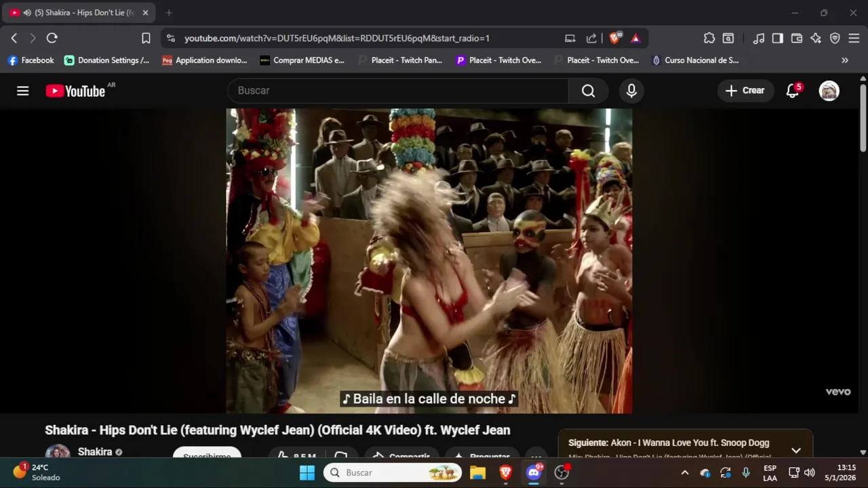Viewport: 868px width, 488px height.
Task: Open the tab search icon in toolbar
Action: click(728, 39)
